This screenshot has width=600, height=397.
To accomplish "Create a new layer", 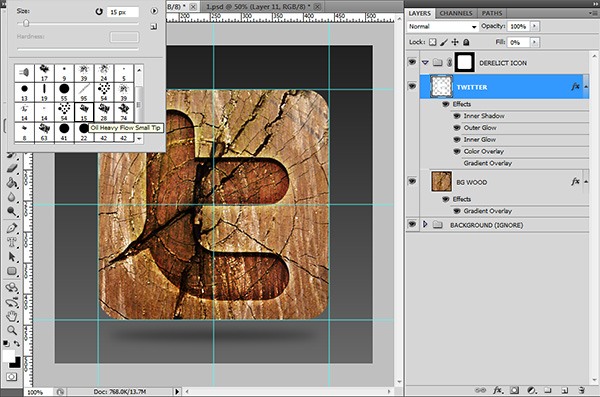I will click(564, 390).
